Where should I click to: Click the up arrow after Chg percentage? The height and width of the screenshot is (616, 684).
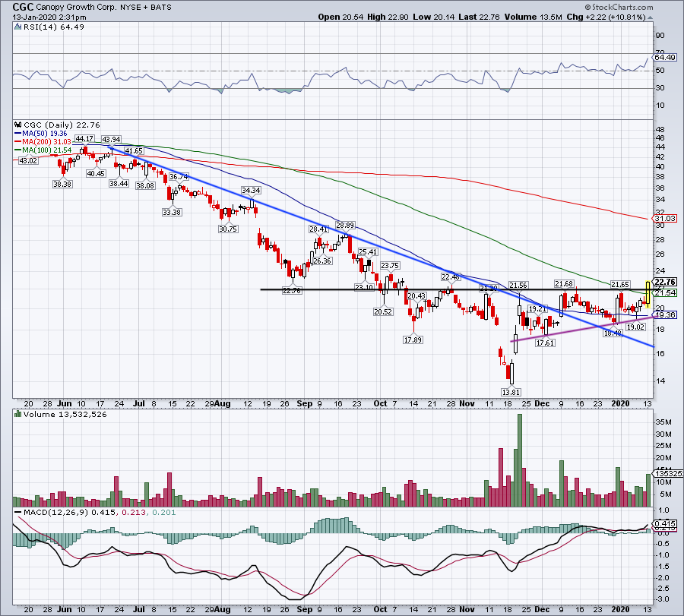pyautogui.click(x=651, y=17)
